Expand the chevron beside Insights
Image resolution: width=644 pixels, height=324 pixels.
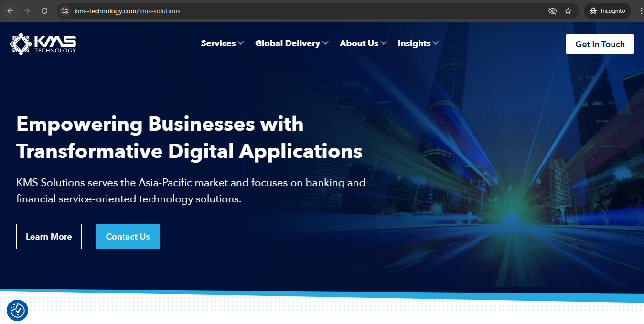435,43
